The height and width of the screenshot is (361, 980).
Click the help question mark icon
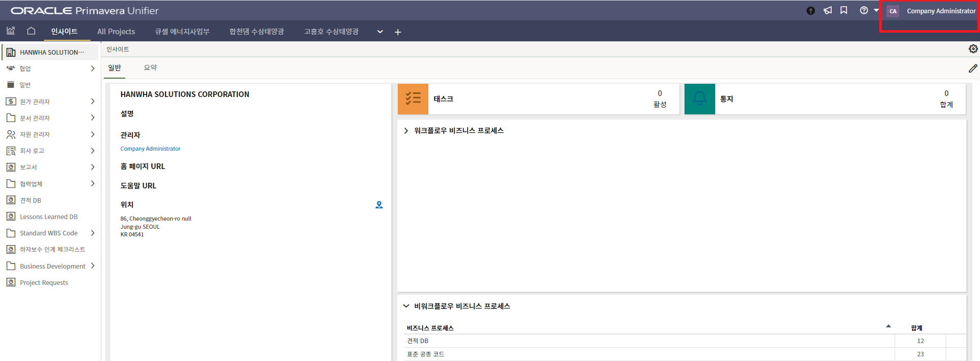point(864,11)
